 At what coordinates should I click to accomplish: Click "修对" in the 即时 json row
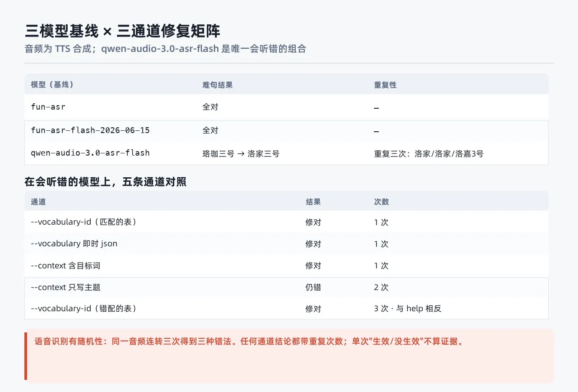point(313,244)
